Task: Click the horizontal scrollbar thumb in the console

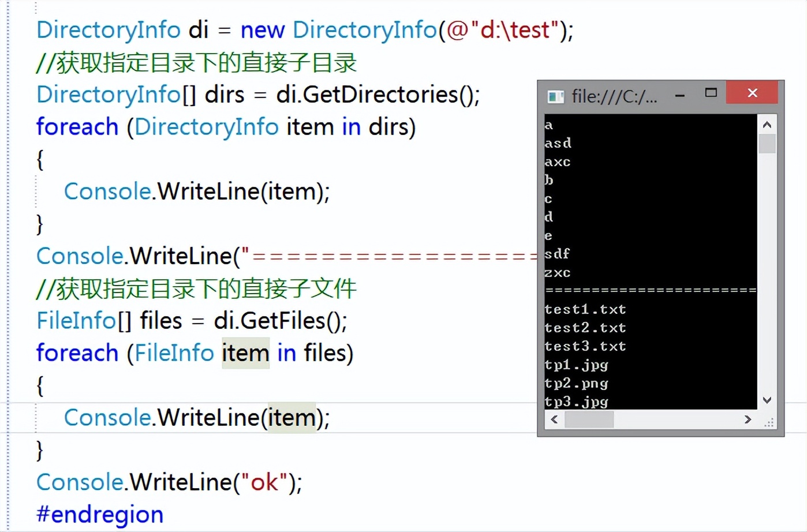Action: tap(589, 419)
